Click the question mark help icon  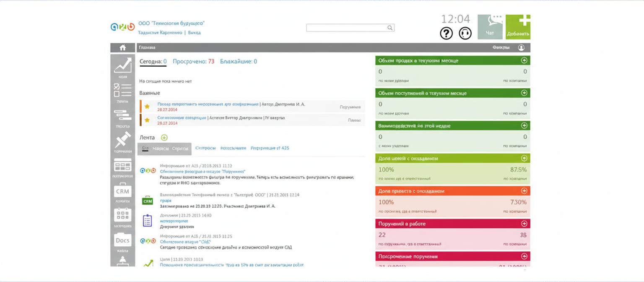(446, 33)
